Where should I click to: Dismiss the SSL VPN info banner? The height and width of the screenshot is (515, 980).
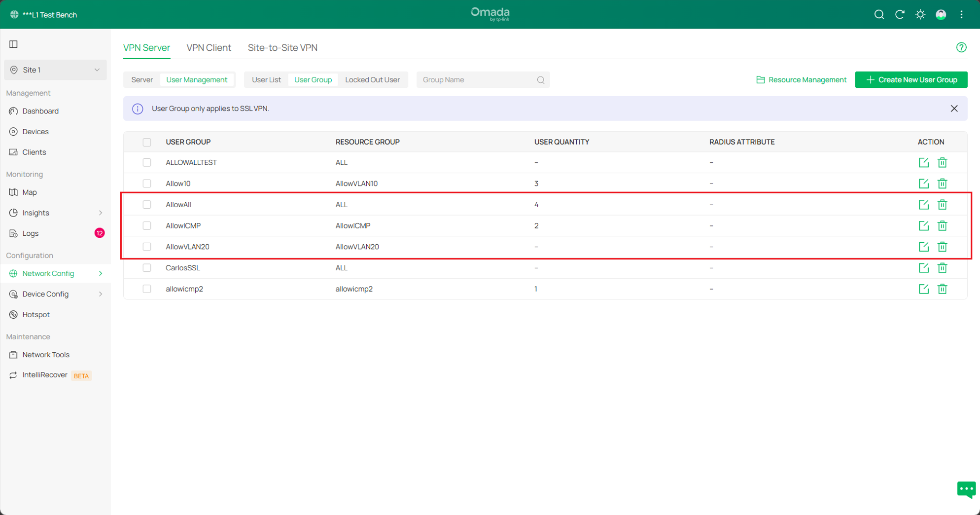tap(954, 109)
